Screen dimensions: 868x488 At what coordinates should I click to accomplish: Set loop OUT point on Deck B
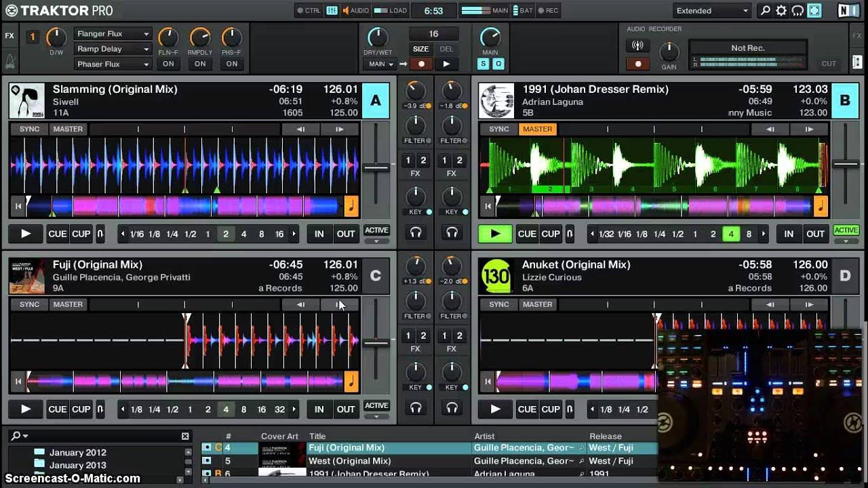click(x=815, y=234)
